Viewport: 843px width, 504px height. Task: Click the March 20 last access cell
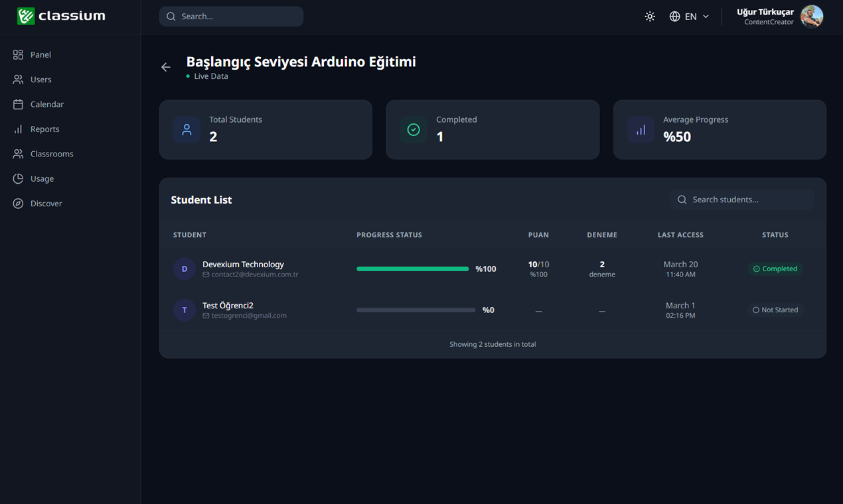[680, 269]
